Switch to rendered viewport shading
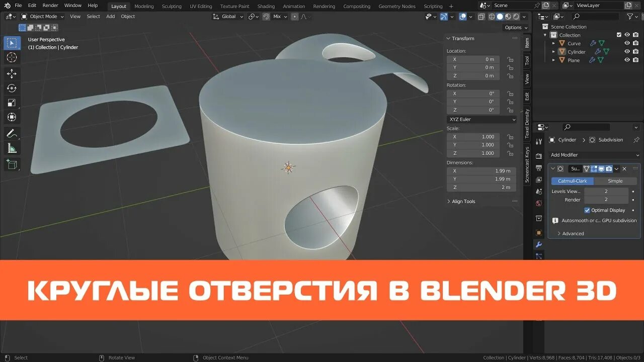This screenshot has width=644, height=362. coord(516,17)
